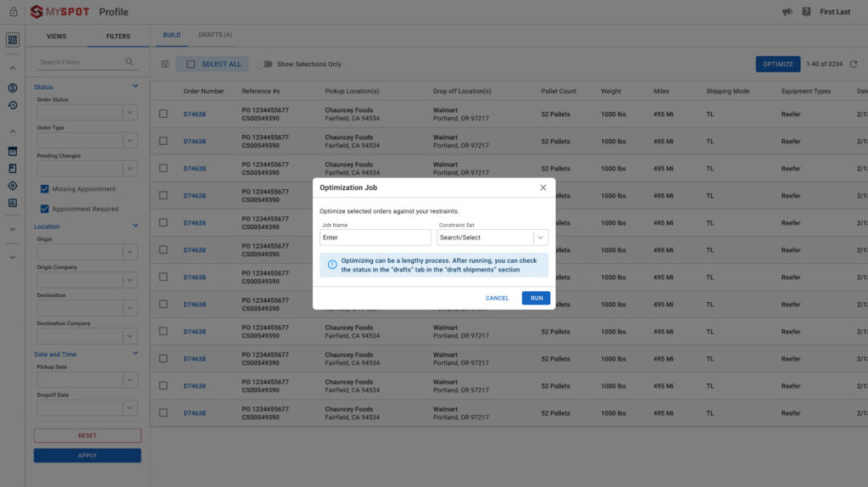Open the chart reports icon in sidebar
Screen dimensions: 868x487
coord(12,203)
